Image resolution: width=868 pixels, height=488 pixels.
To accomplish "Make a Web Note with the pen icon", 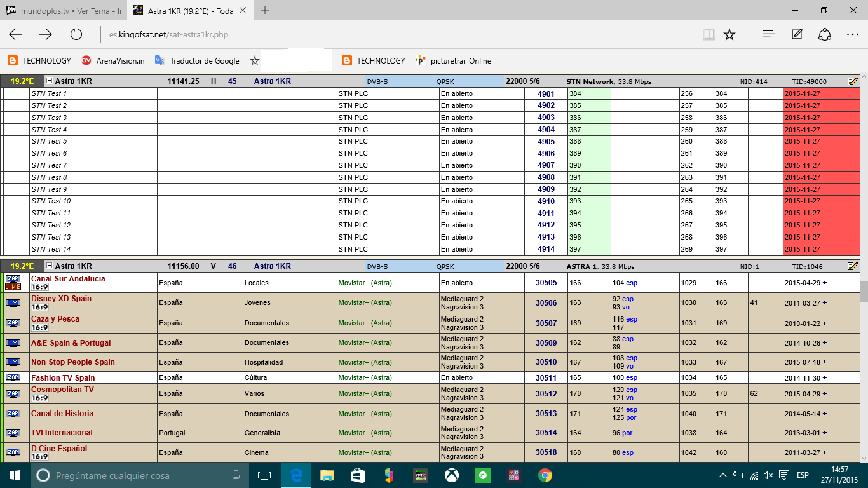I will 797,35.
